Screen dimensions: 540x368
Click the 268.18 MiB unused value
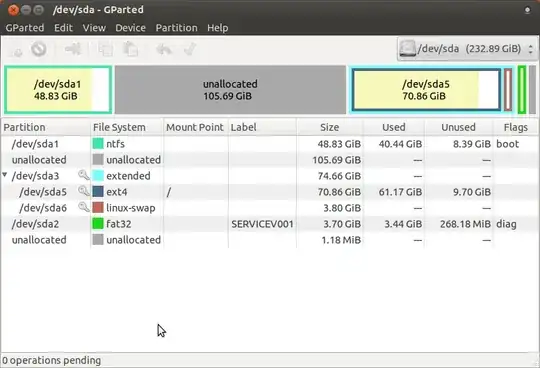(465, 224)
